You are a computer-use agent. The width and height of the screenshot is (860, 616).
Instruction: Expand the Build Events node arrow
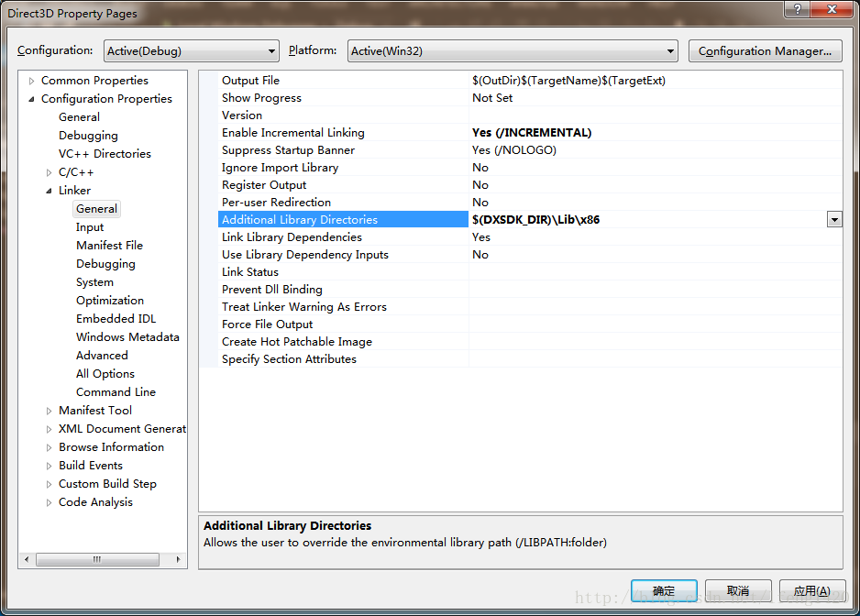point(49,466)
